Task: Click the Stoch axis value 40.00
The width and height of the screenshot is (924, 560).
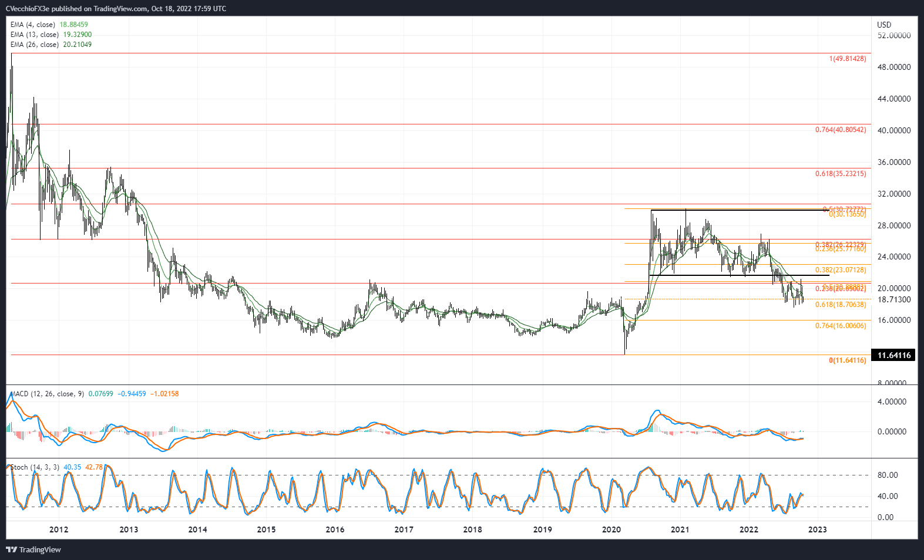Action: coord(887,496)
